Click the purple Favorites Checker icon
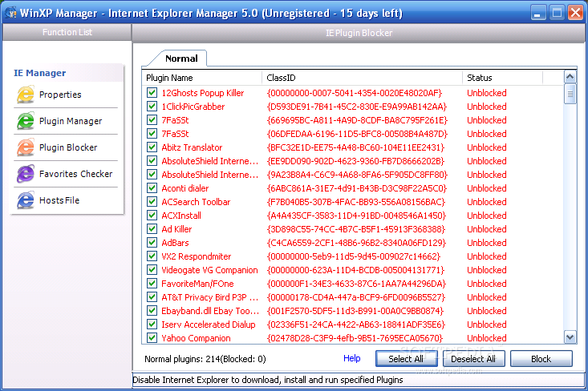 pyautogui.click(x=26, y=174)
